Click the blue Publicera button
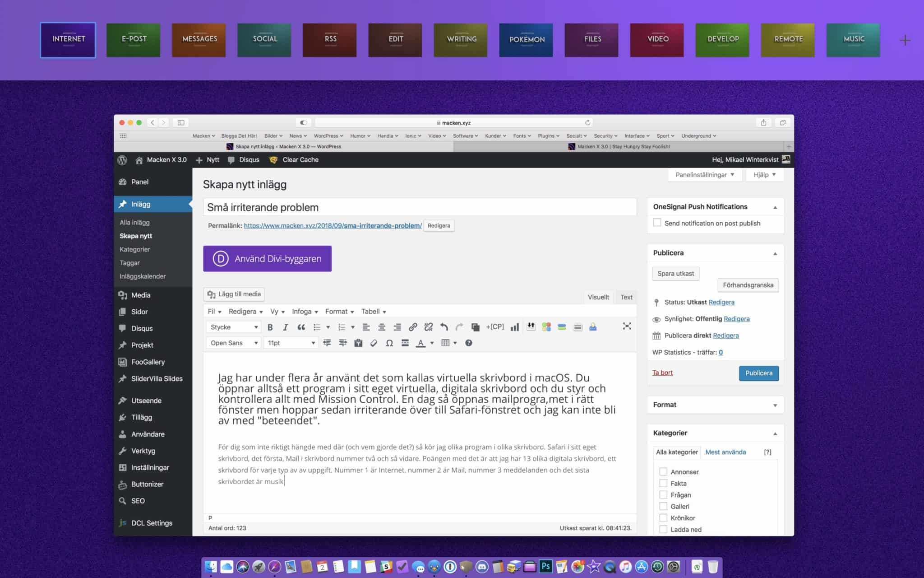 pyautogui.click(x=758, y=373)
